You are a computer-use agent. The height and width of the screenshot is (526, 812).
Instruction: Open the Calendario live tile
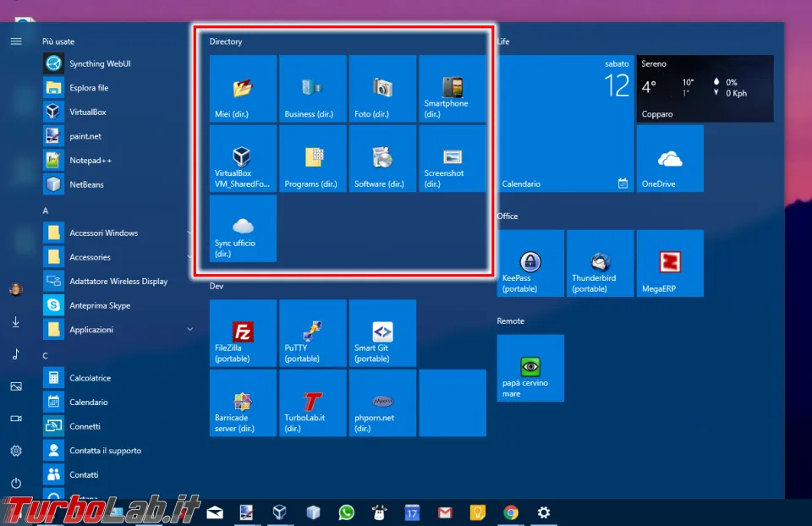tap(566, 123)
